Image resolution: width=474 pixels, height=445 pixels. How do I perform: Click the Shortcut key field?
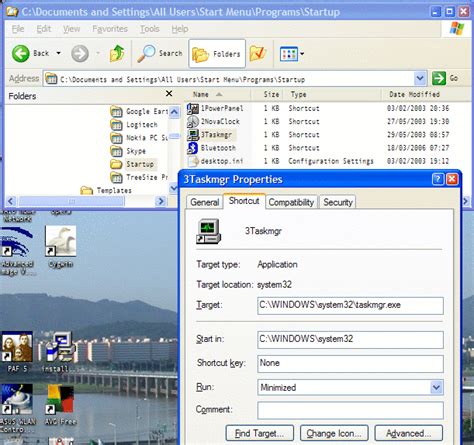350,363
